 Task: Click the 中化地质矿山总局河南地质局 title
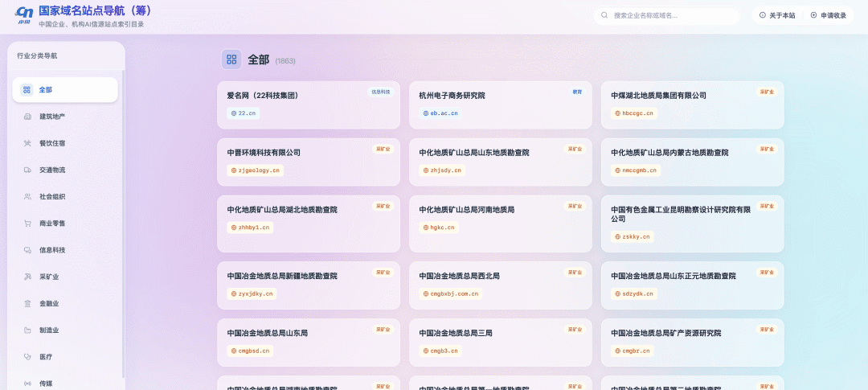[x=467, y=210]
